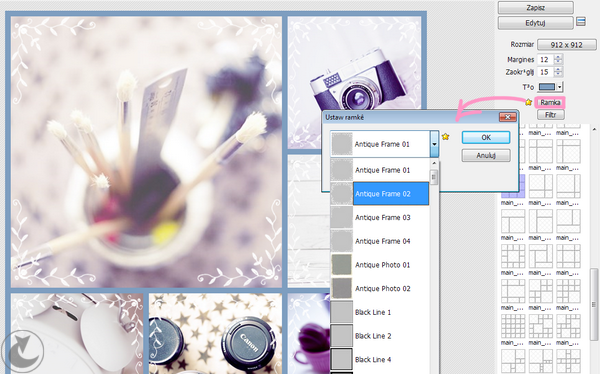
Task: Select Antique Photo 01 frame preview icon
Action: pos(341,265)
